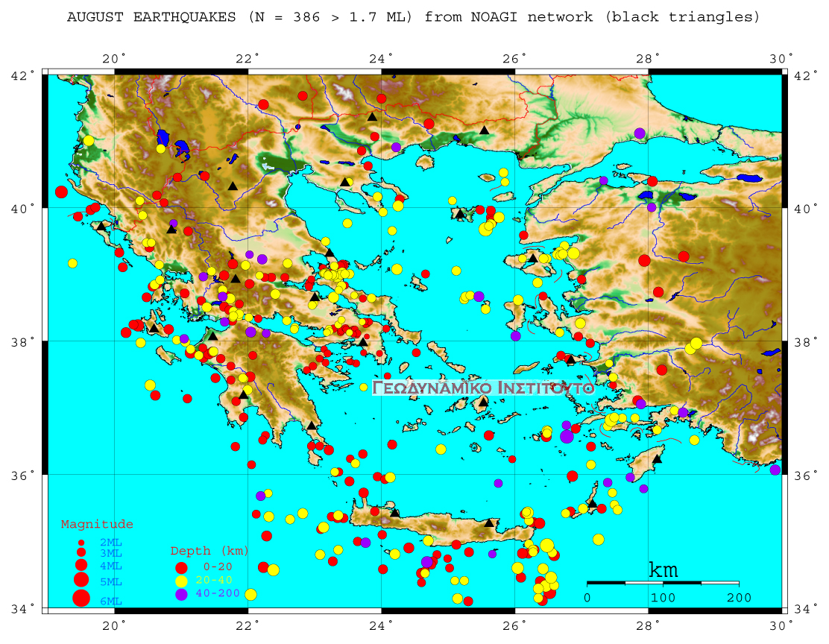Click the '100' scale bar label
This screenshot has width=829, height=644.
663,598
